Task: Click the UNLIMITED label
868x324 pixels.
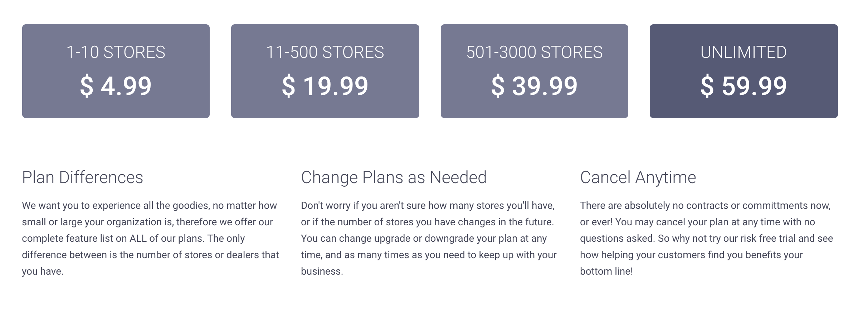Action: (x=744, y=52)
